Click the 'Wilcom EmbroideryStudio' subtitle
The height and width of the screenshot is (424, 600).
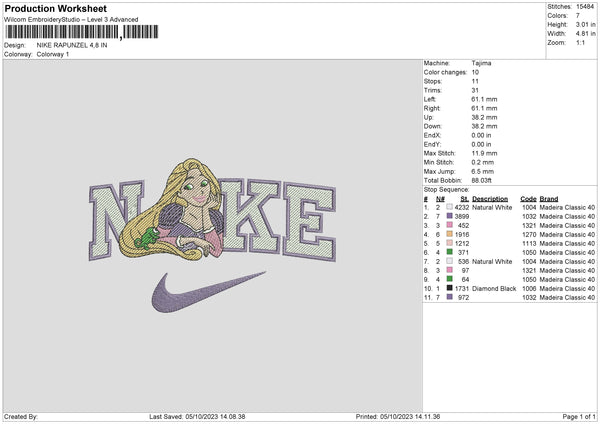click(x=71, y=20)
